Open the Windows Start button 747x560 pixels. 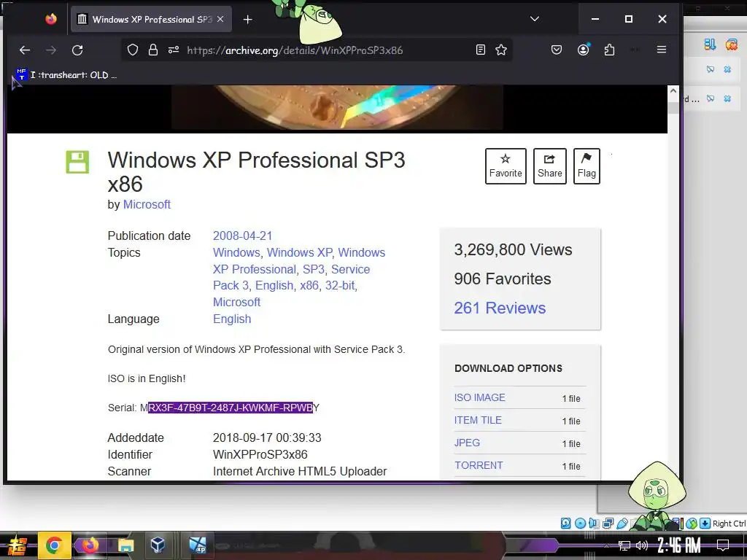click(x=18, y=545)
